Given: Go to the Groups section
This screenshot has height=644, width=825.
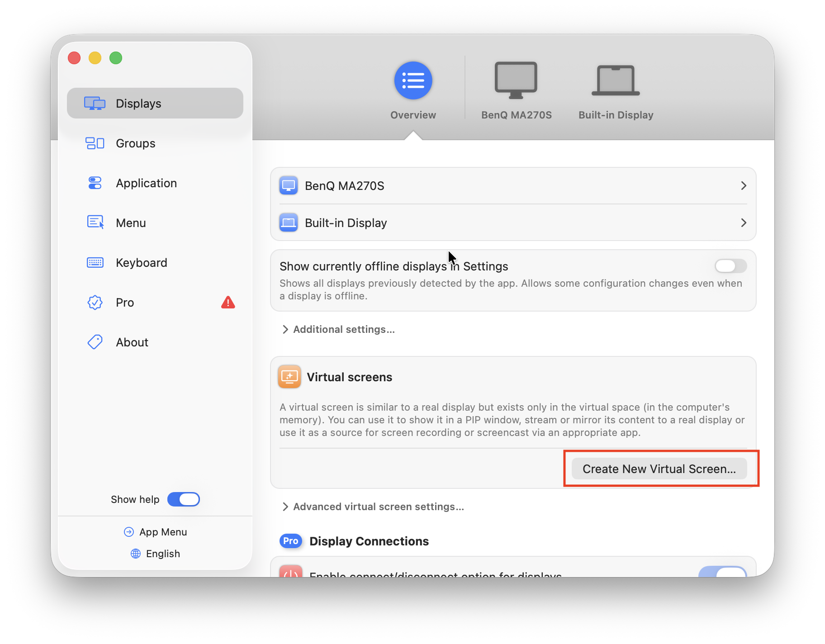Looking at the screenshot, I should [155, 143].
